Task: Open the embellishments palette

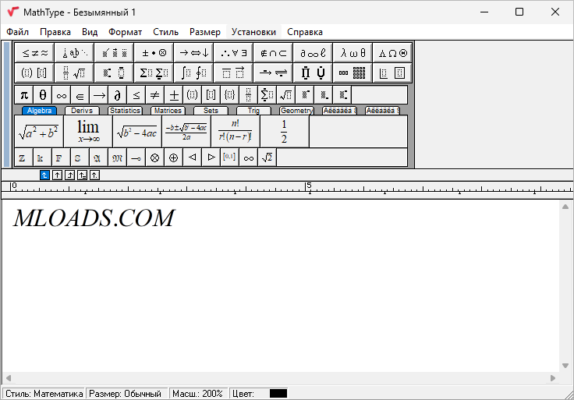Action: click(x=115, y=53)
